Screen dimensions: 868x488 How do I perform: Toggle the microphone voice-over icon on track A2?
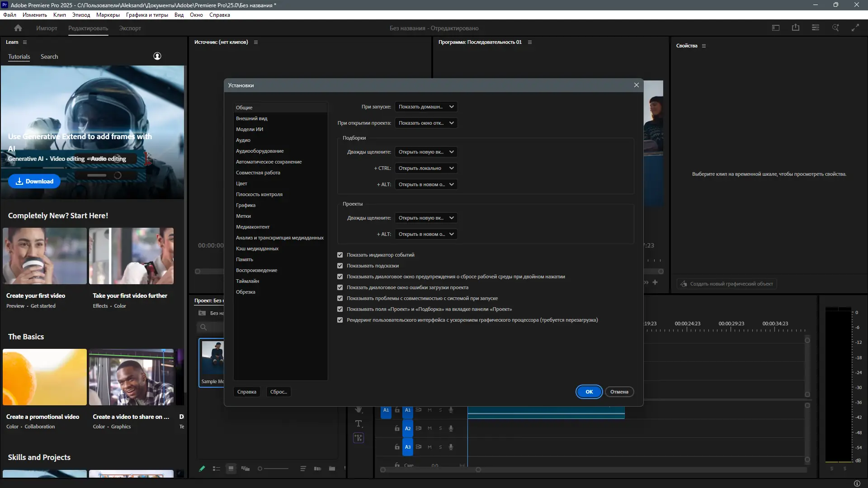(451, 428)
